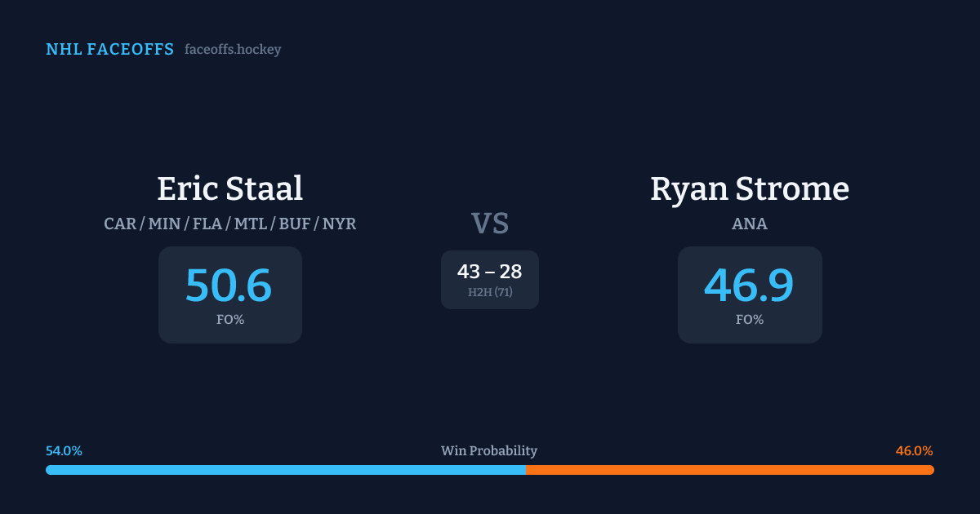Click the 46.0% win probability label
Screen dimensions: 980x514
(914, 451)
